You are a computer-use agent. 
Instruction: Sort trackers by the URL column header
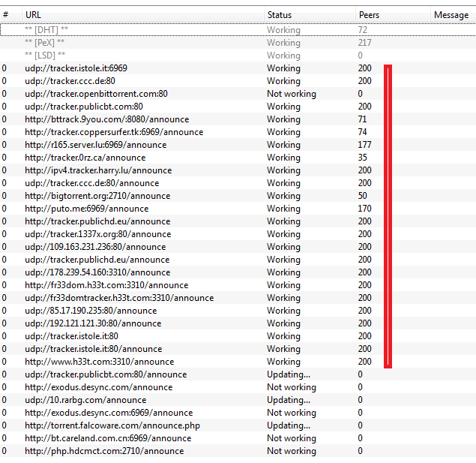[x=142, y=15]
